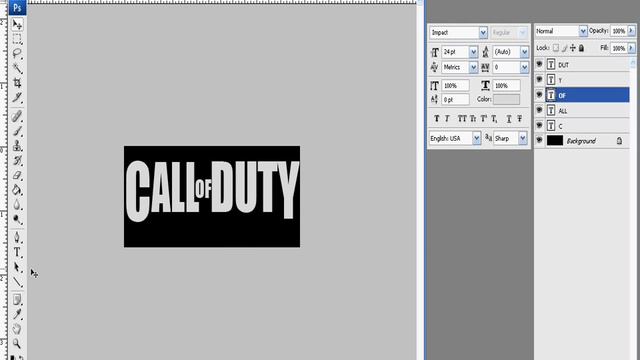
Task: Open the Fill slider arrow
Action: click(631, 48)
